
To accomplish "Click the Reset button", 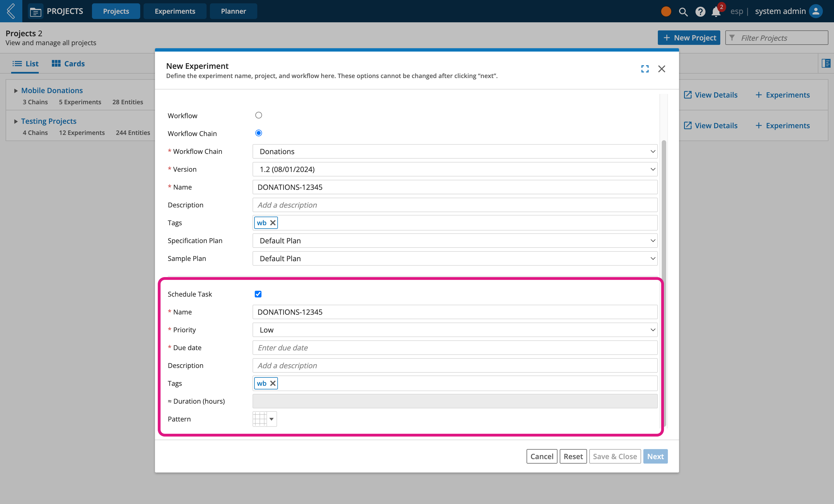I will (x=573, y=456).
